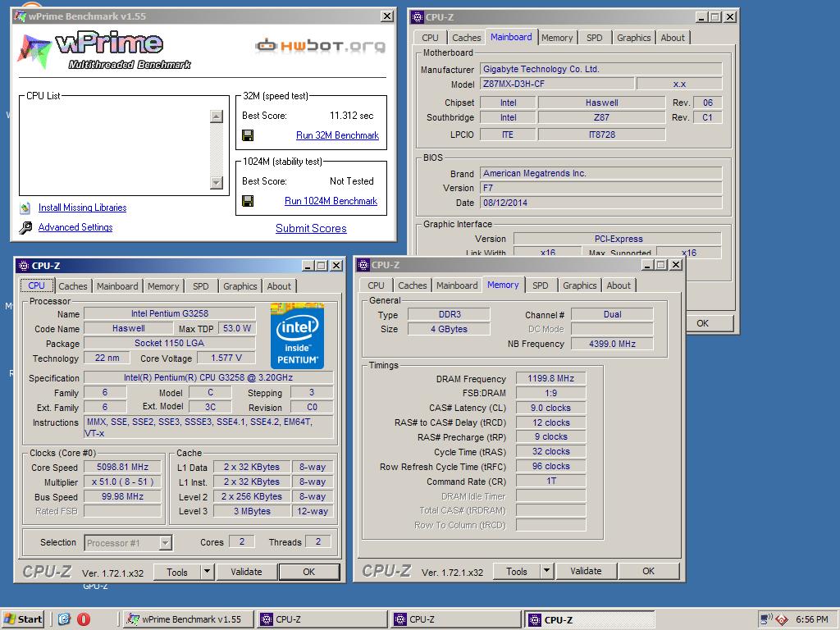
Task: Open Memory tab in CPU-Z CPU window
Action: 163,286
